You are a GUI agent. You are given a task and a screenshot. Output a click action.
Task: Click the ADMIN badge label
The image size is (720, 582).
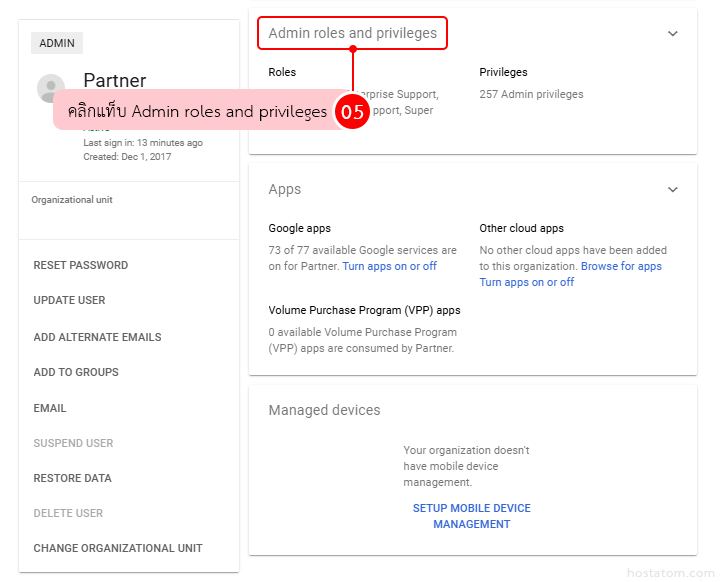[57, 43]
